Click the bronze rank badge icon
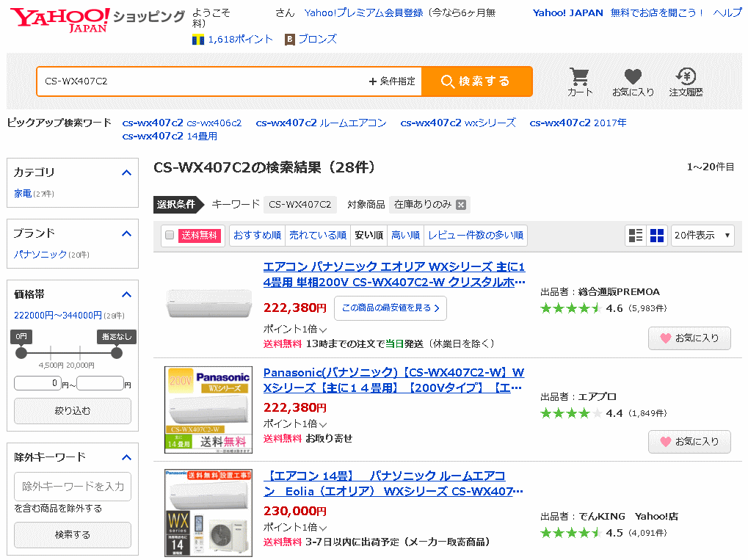Screen dimensions: 748x560 289,40
